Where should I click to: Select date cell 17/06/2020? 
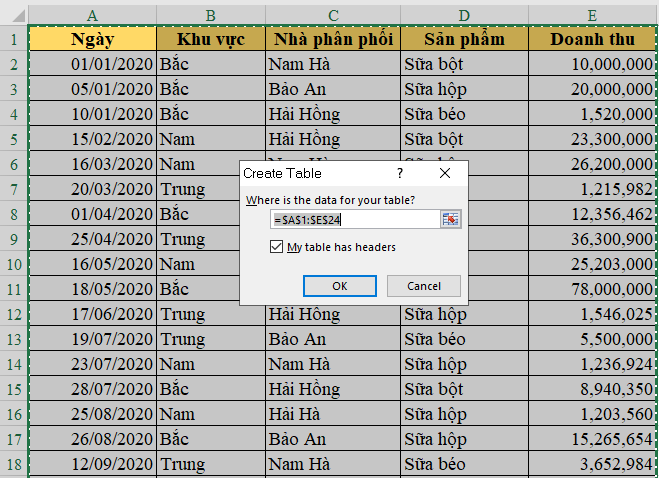[x=92, y=314]
